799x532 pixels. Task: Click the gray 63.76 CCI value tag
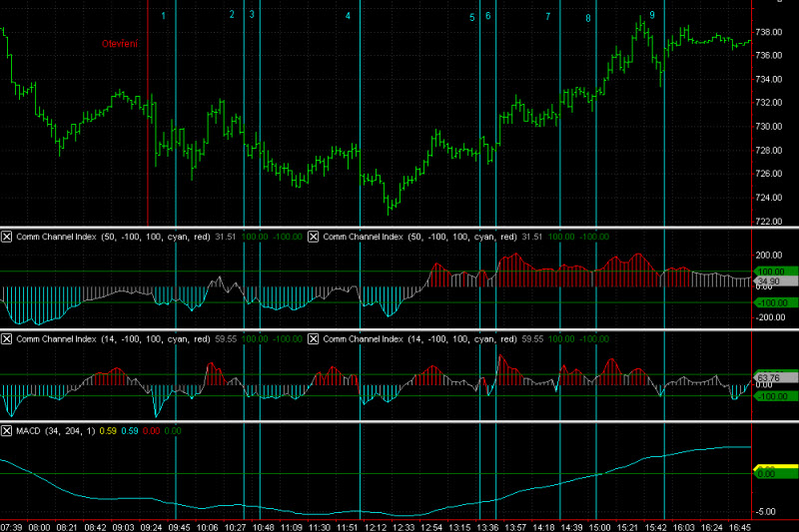(x=776, y=377)
